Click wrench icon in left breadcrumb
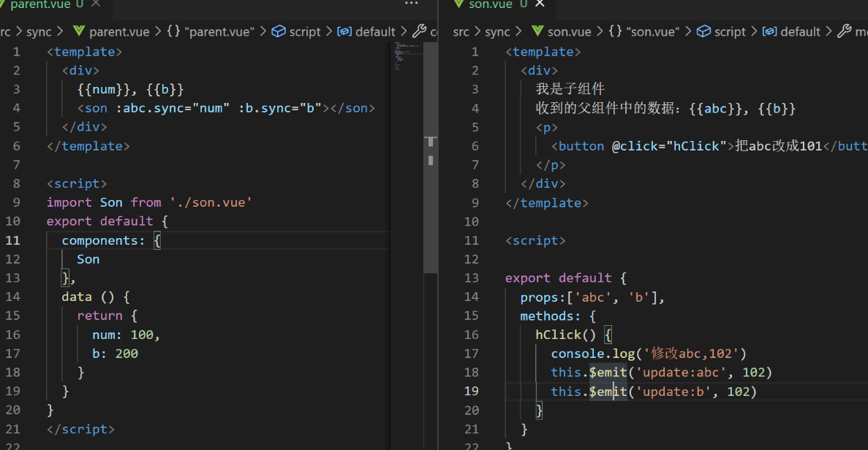868x450 pixels. (x=420, y=31)
